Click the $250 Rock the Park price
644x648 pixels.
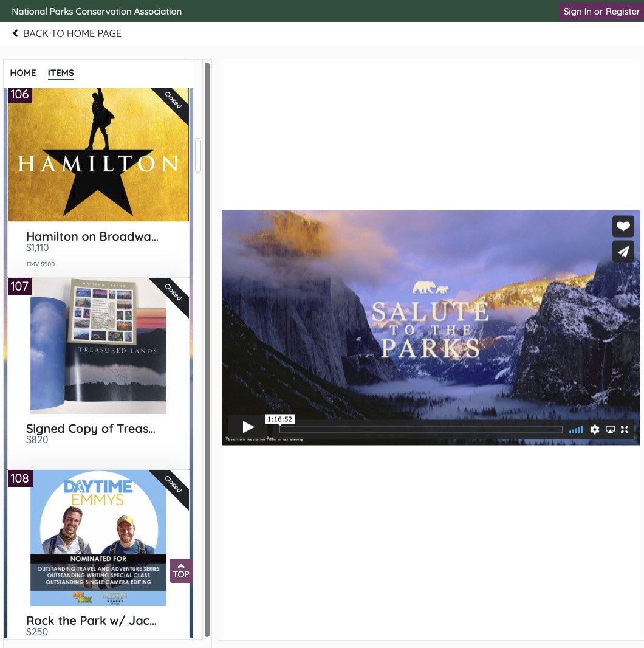pyautogui.click(x=37, y=632)
